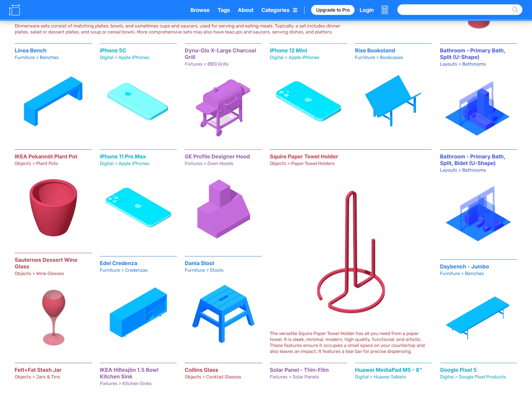
Task: Follow the Bookcases category link
Action: pyautogui.click(x=391, y=57)
